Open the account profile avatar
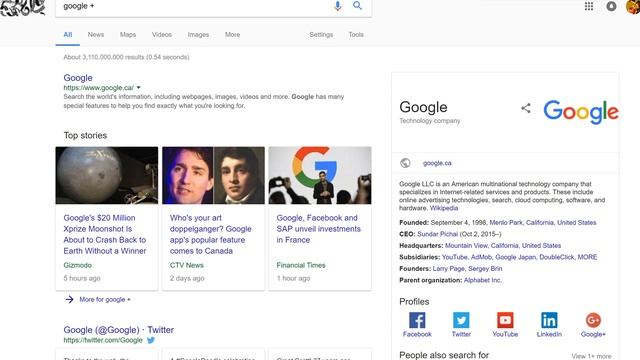640x360 pixels. [x=633, y=6]
